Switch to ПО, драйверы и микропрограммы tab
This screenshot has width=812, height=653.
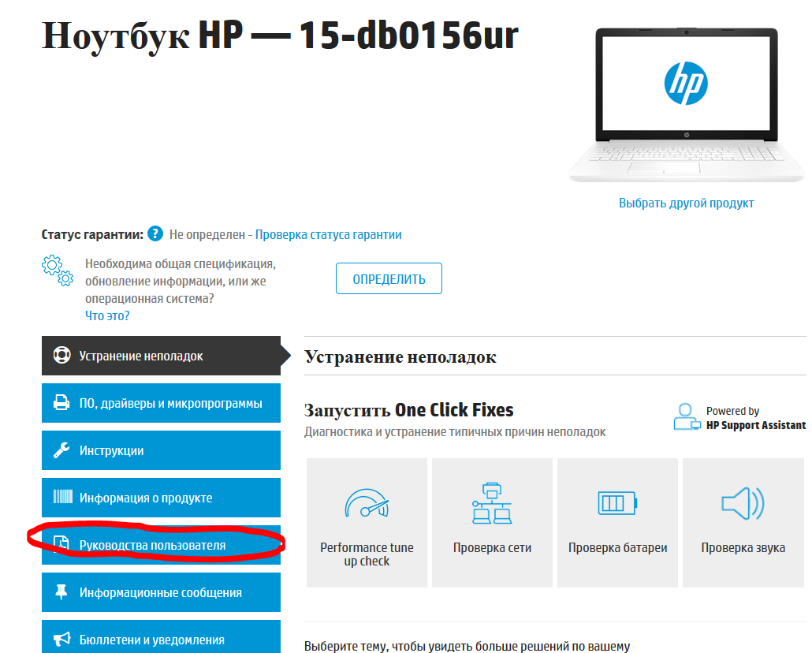161,403
